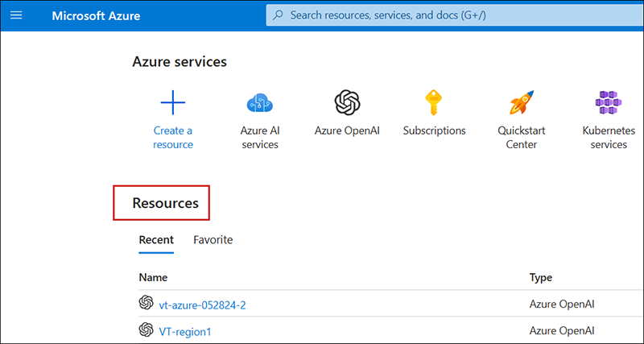644x344 pixels.
Task: Switch to the Favorite tab
Action: [x=213, y=240]
